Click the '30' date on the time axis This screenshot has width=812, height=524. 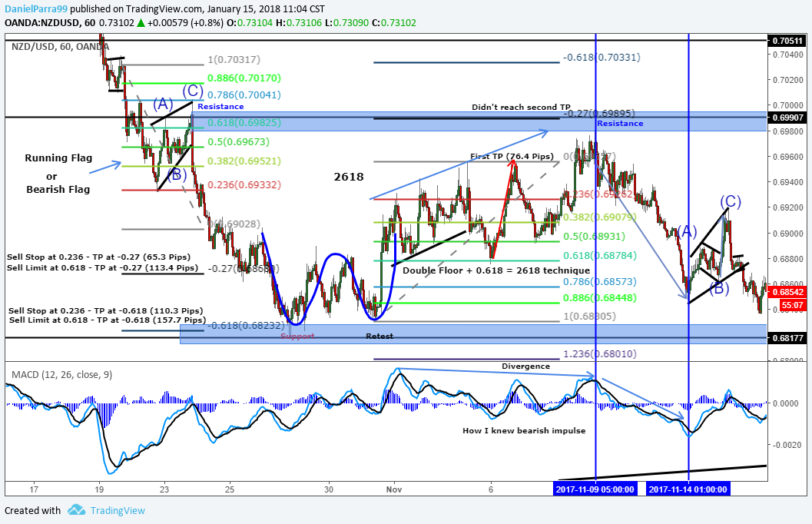328,489
